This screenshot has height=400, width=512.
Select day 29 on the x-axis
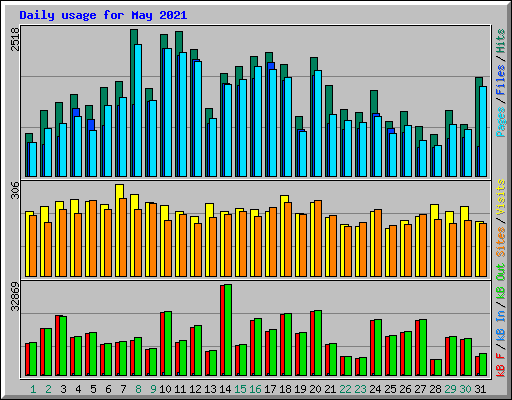point(450,389)
